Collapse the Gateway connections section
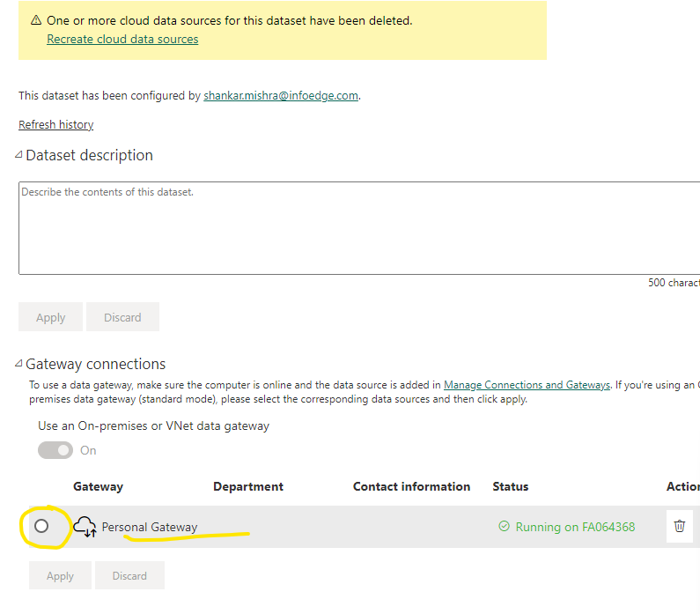This screenshot has width=700, height=614. [x=18, y=364]
